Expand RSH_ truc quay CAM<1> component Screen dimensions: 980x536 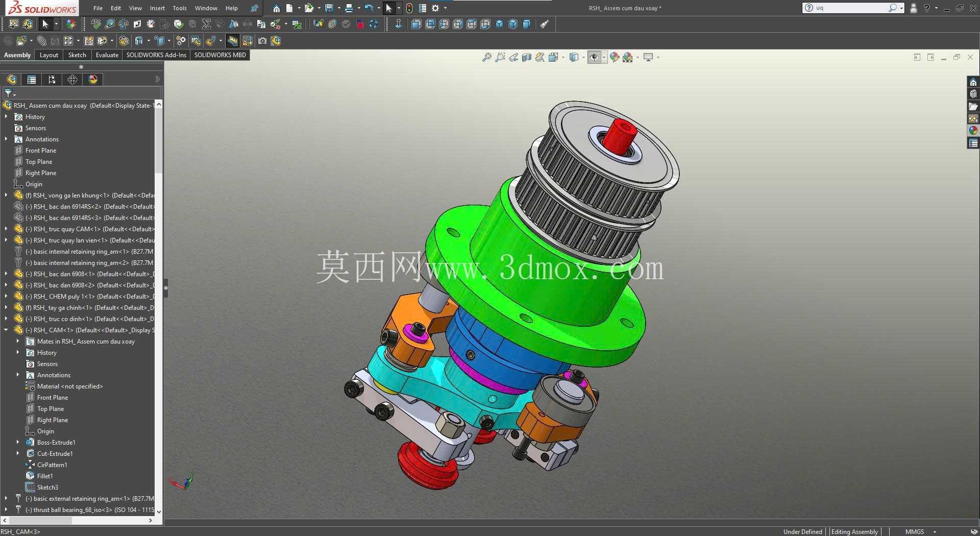point(6,229)
